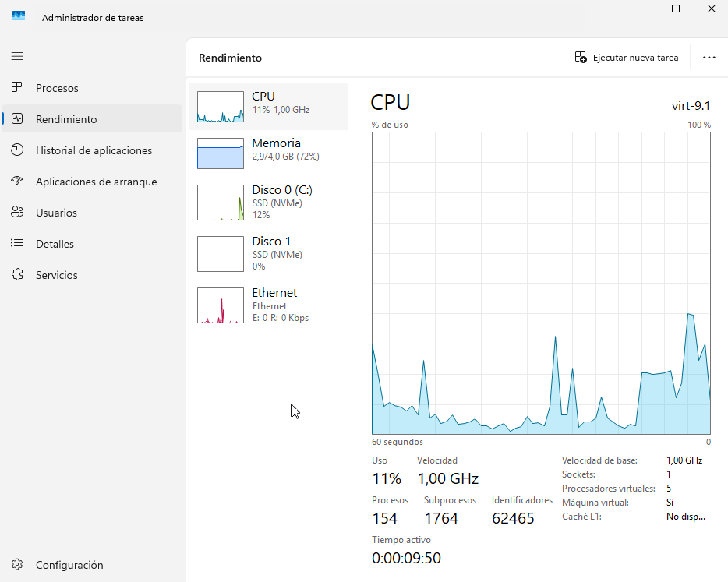Click the Procesadores virtuales value 5
This screenshot has width=728, height=582.
(x=669, y=488)
